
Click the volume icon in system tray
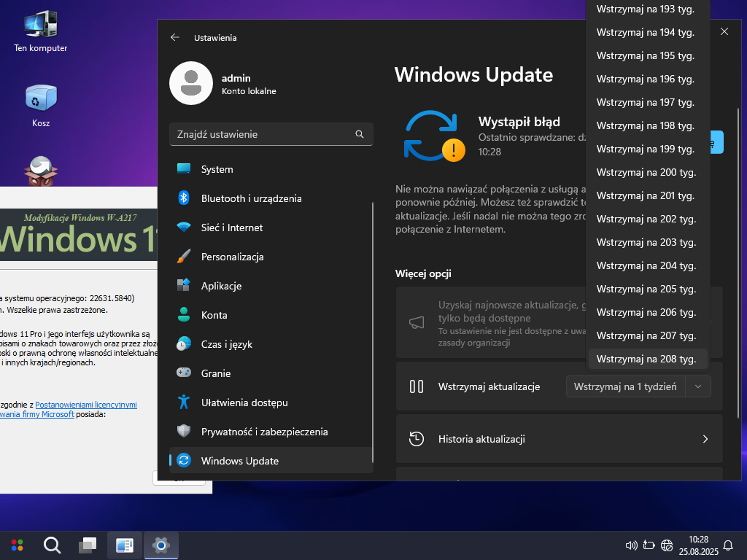point(632,545)
